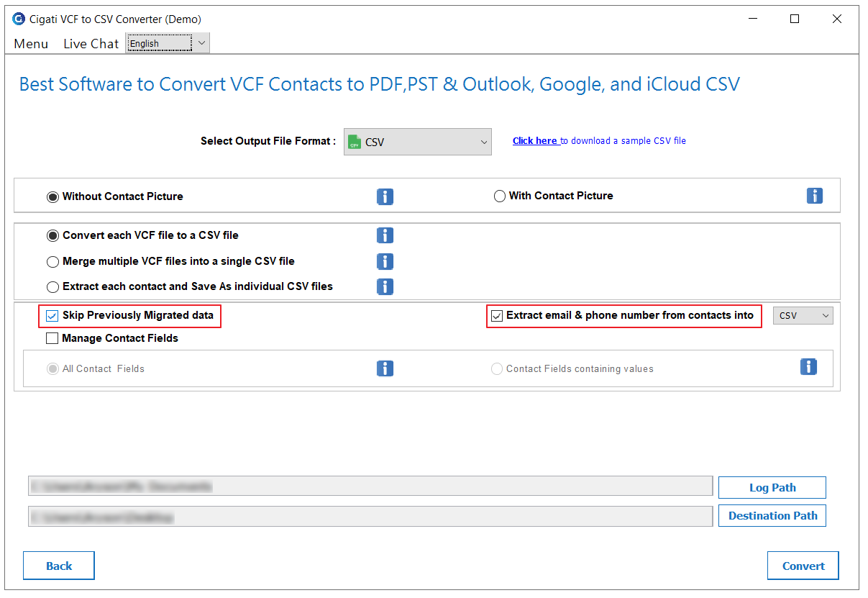Open Live Chat
This screenshot has width=868, height=598.
[x=91, y=44]
